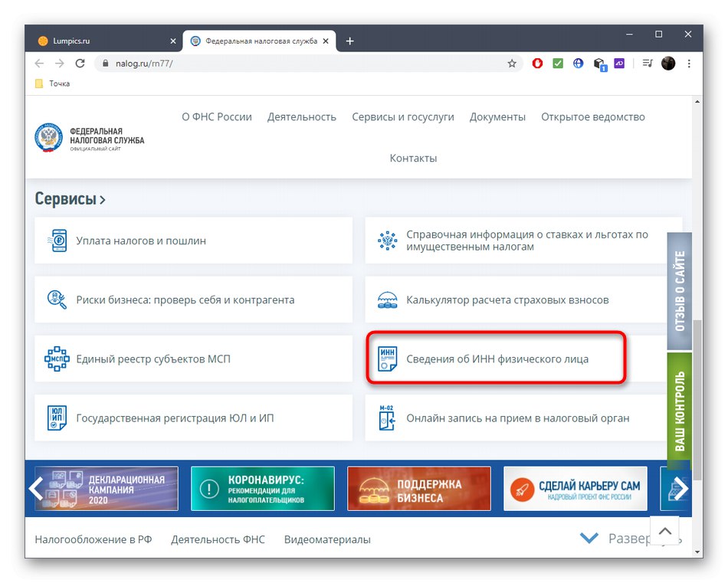Open Chrome three-dot menu
The image size is (728, 583).
coord(689,64)
